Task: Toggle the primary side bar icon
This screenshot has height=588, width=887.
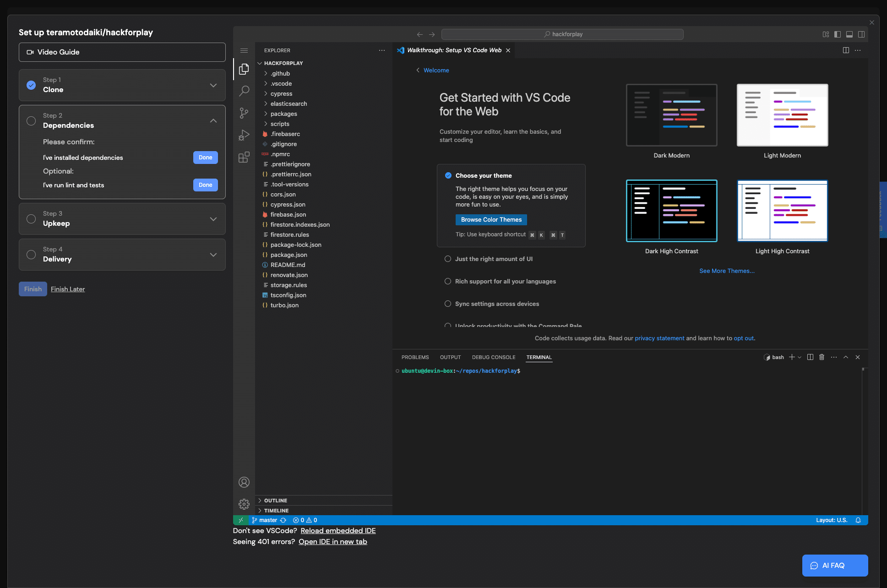Action: [838, 34]
